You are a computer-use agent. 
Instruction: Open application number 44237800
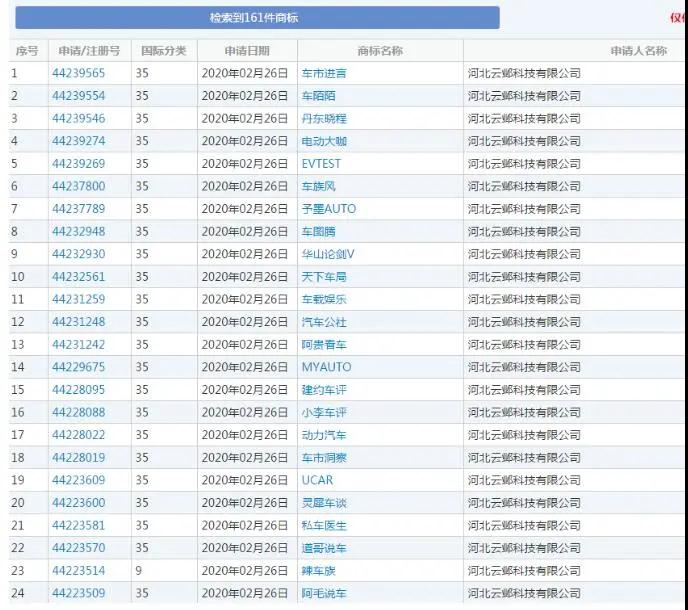click(x=79, y=186)
